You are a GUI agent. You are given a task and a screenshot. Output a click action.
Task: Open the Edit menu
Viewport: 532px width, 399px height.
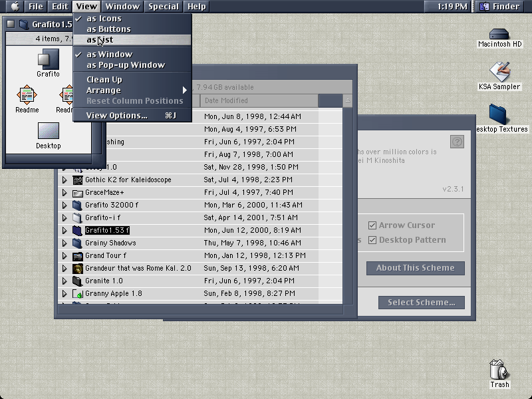(60, 6)
